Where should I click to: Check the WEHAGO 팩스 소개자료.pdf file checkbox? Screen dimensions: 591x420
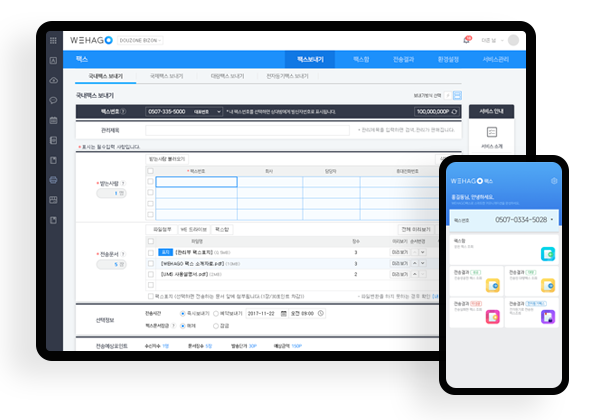151,264
